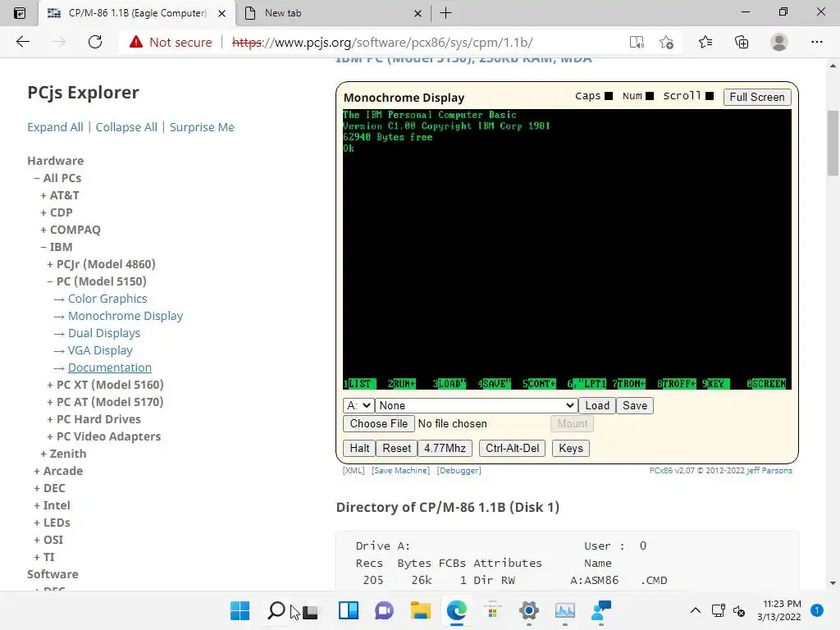
Task: Close the New tab tab
Action: [418, 13]
